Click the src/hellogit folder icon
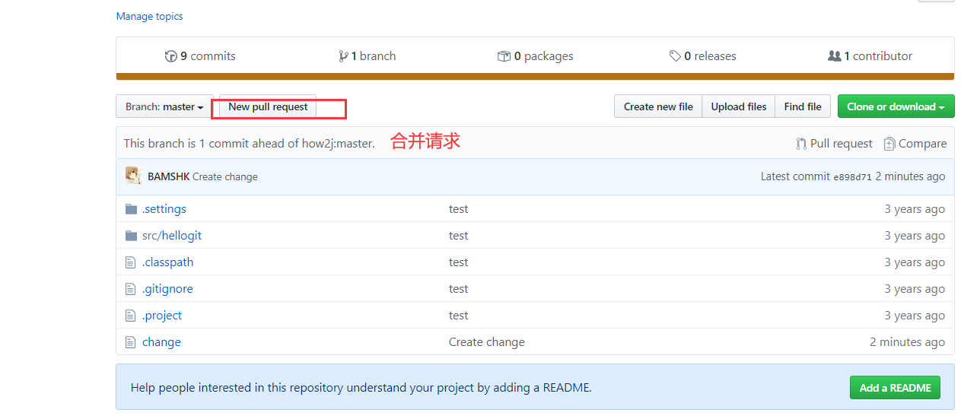Viewport: 980px width, 419px height. point(131,235)
